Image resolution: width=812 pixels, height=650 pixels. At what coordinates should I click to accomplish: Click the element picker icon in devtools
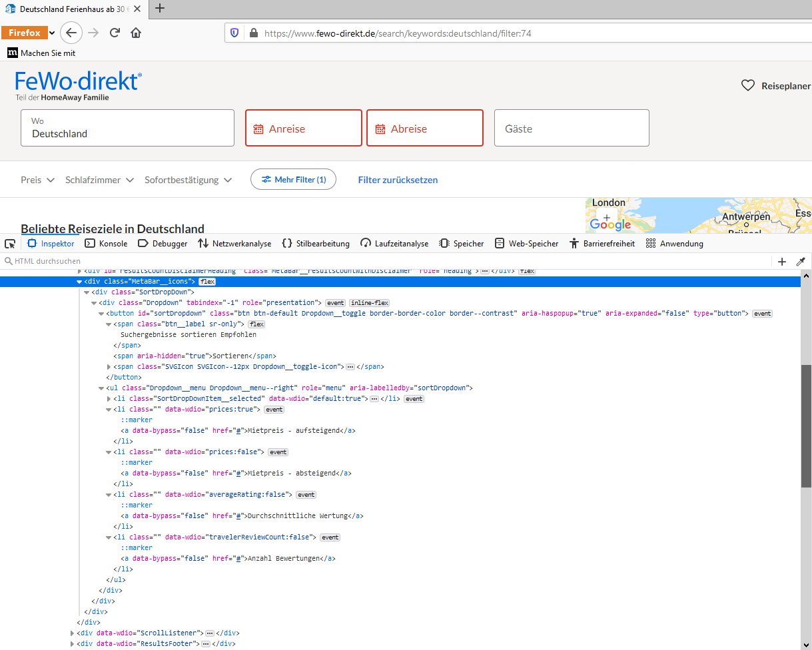[10, 244]
